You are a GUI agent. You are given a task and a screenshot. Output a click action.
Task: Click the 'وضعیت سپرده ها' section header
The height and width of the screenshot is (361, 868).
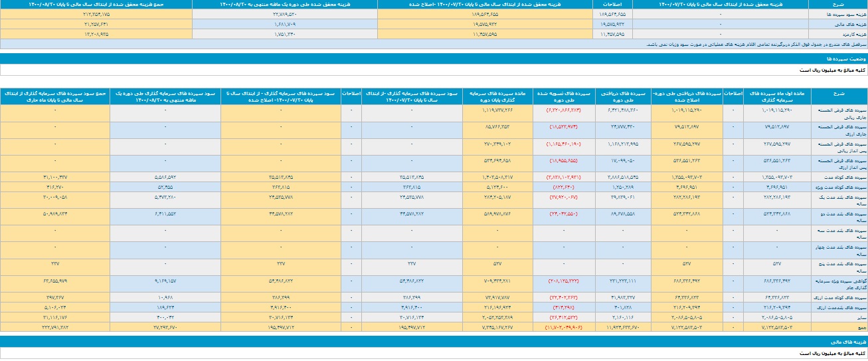point(847,59)
